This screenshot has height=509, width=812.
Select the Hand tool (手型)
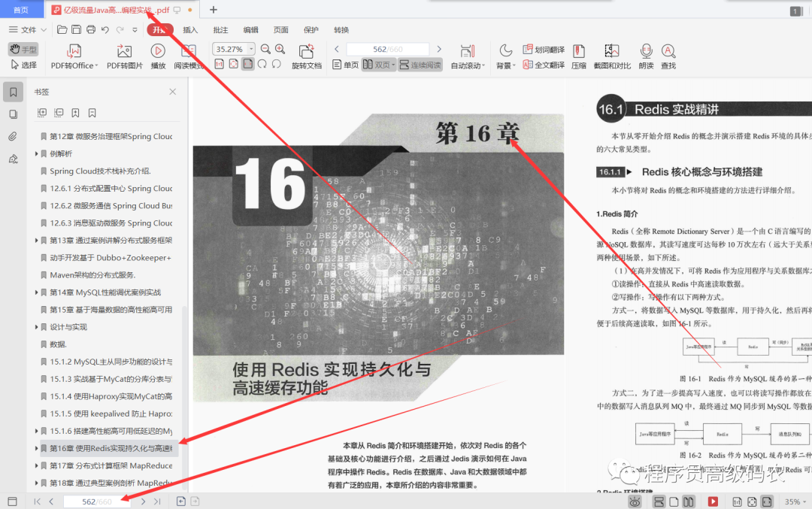[x=23, y=49]
